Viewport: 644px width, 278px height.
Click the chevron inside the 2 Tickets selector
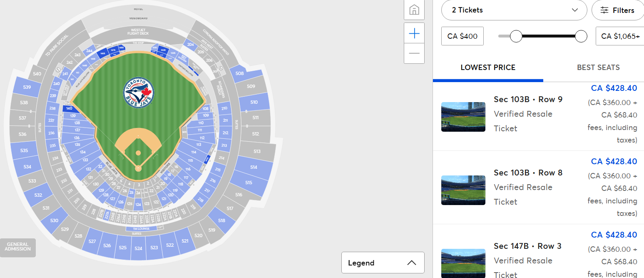point(575,10)
